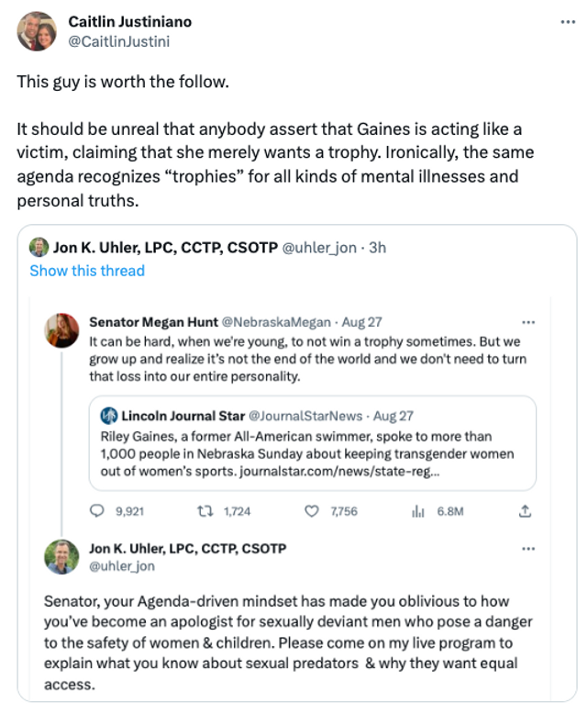This screenshot has width=588, height=714.
Task: Open the main tweet's three-dot more menu
Action: point(568,21)
